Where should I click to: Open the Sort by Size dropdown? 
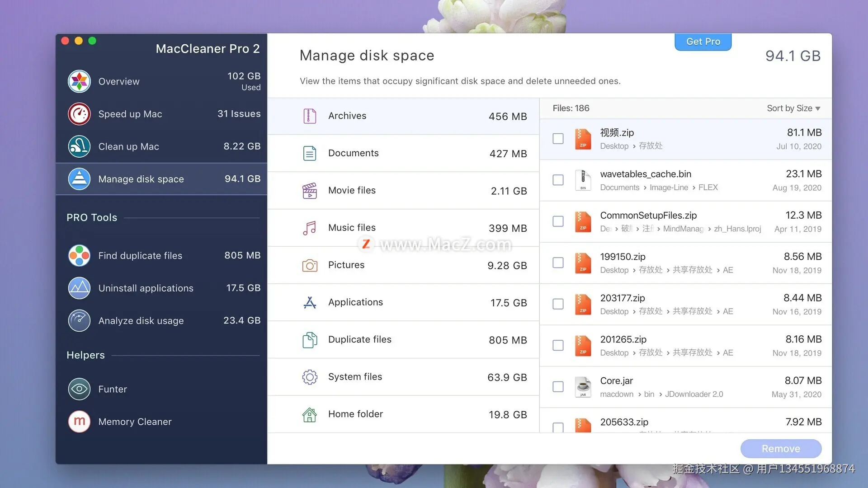(793, 108)
